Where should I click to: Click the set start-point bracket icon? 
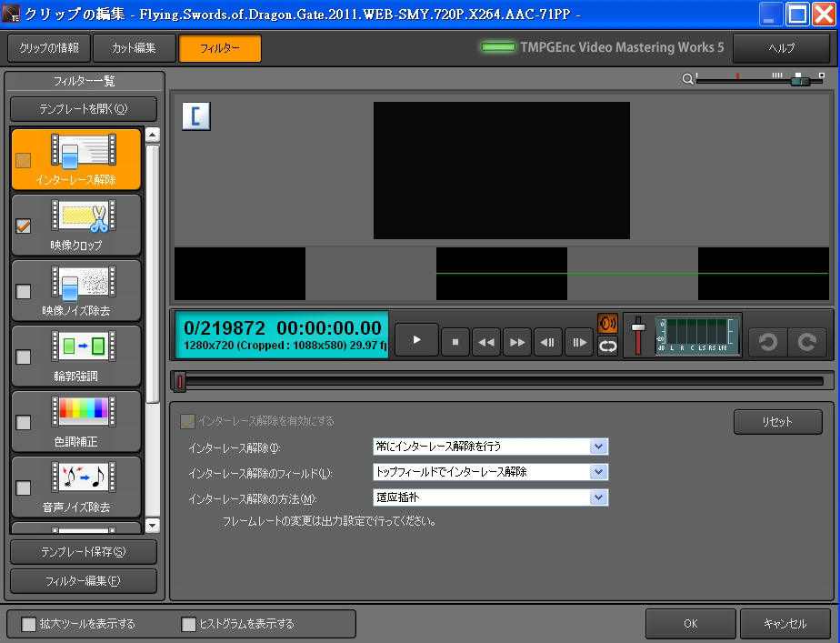point(196,116)
